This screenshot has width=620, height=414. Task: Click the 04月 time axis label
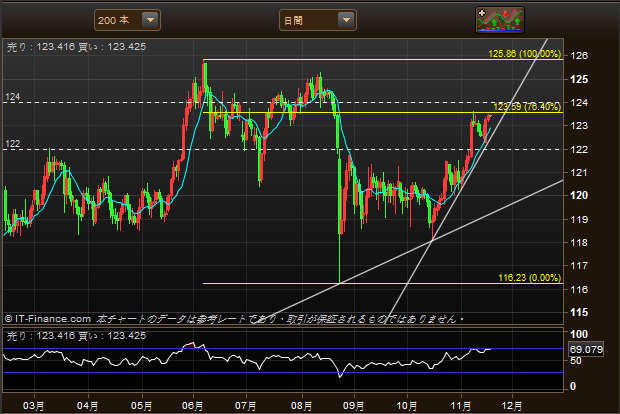tap(87, 406)
